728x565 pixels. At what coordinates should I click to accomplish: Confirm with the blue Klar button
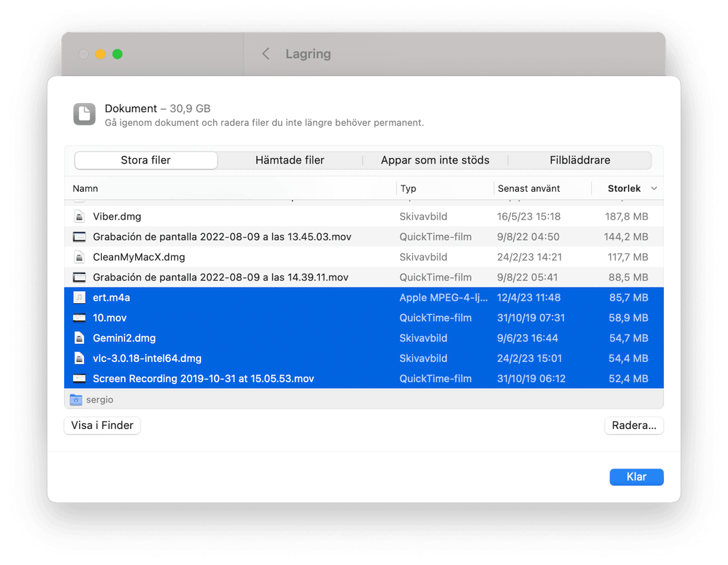click(636, 477)
